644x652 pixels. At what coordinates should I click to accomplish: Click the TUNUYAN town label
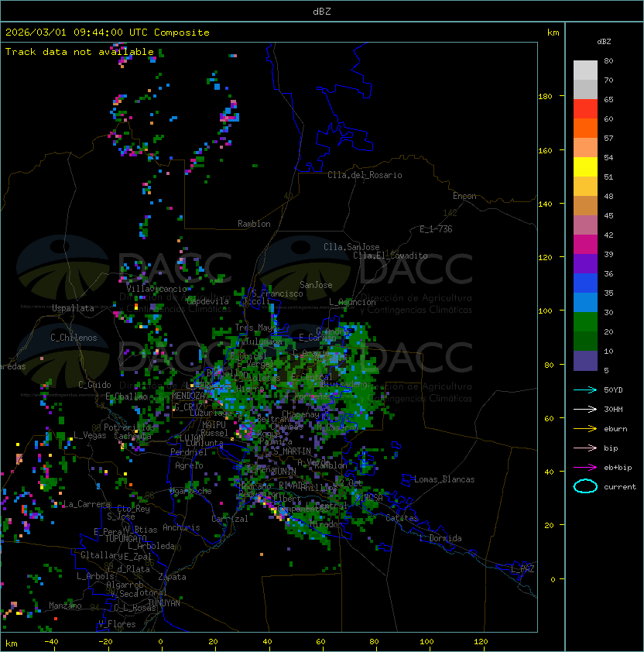(164, 602)
